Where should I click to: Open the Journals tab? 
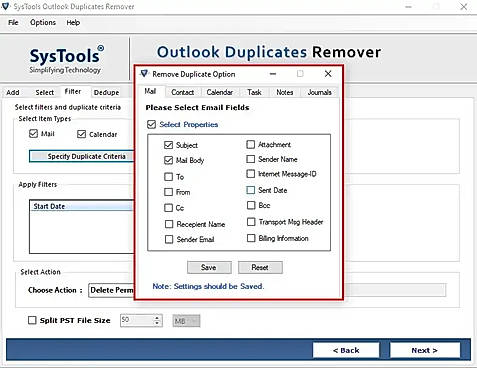pos(319,92)
